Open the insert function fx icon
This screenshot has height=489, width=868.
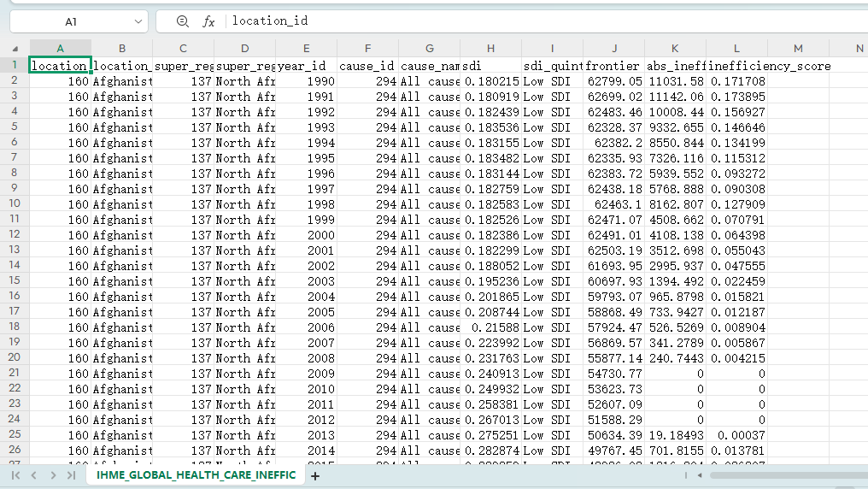click(x=208, y=21)
